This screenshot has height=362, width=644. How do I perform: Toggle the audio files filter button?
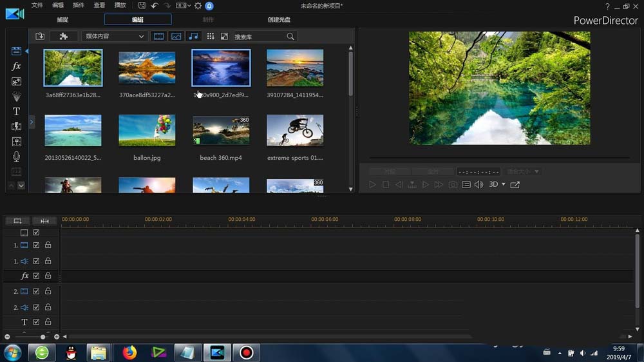[x=193, y=37]
